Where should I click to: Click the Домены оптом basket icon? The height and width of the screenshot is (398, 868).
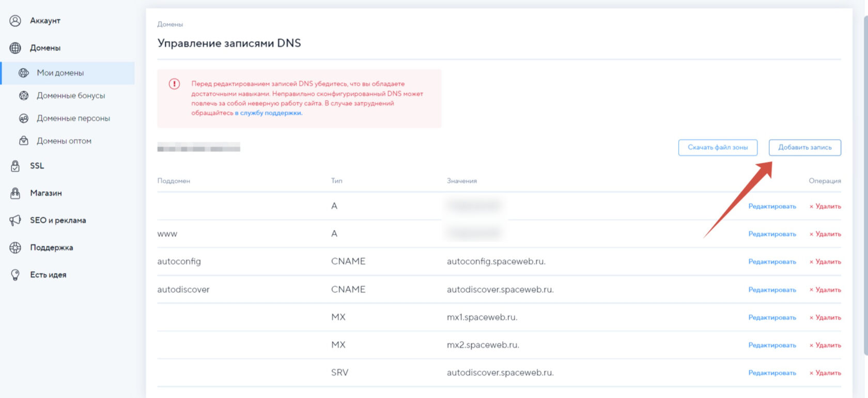point(24,141)
